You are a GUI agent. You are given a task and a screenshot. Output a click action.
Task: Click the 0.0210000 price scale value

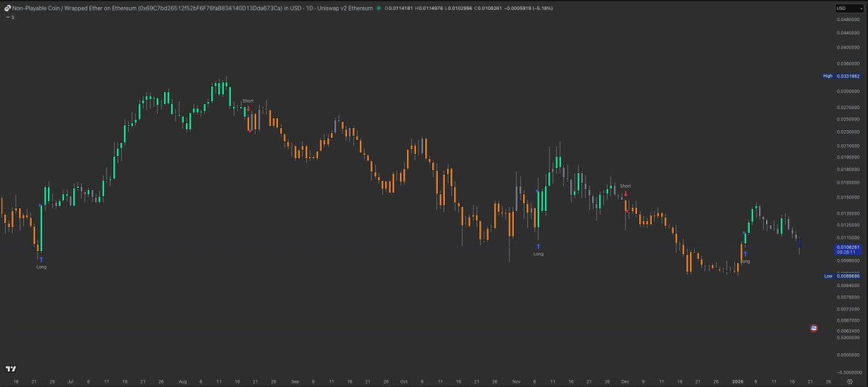(x=848, y=146)
